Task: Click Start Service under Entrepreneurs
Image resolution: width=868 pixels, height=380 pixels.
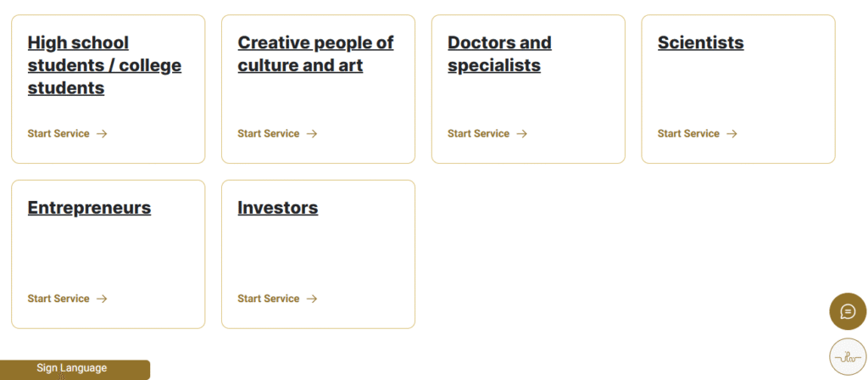Action: click(x=58, y=299)
